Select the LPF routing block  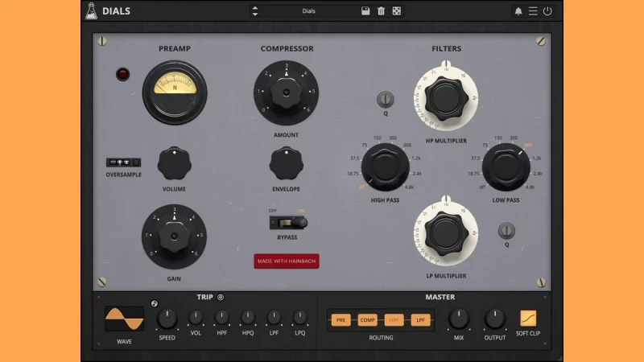[x=420, y=320]
